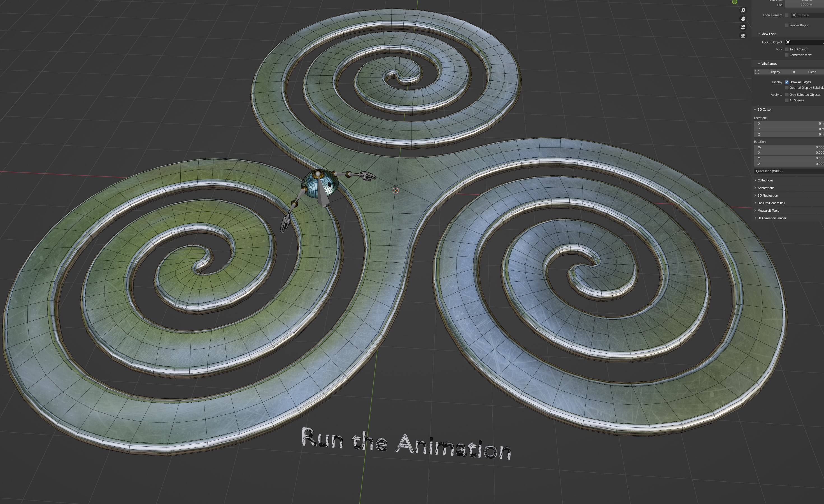Click the pan view hand icon
Viewport: 824px width, 504px height.
[743, 19]
